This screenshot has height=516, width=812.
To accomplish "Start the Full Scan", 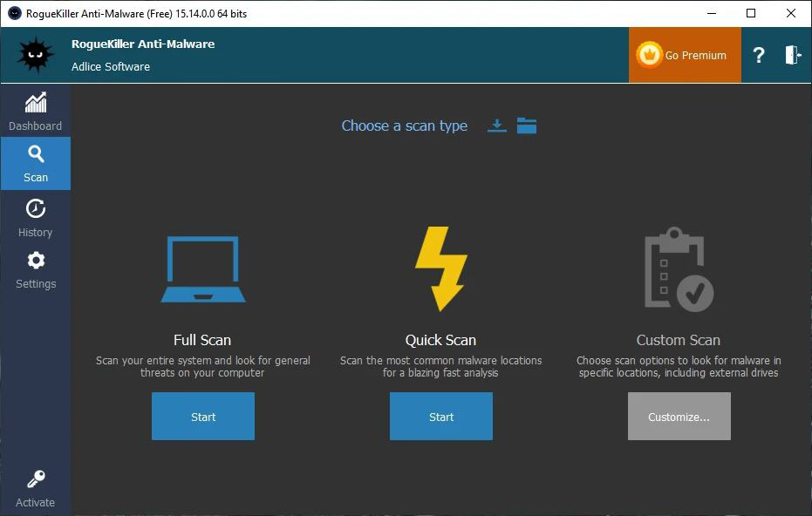I will click(x=203, y=416).
